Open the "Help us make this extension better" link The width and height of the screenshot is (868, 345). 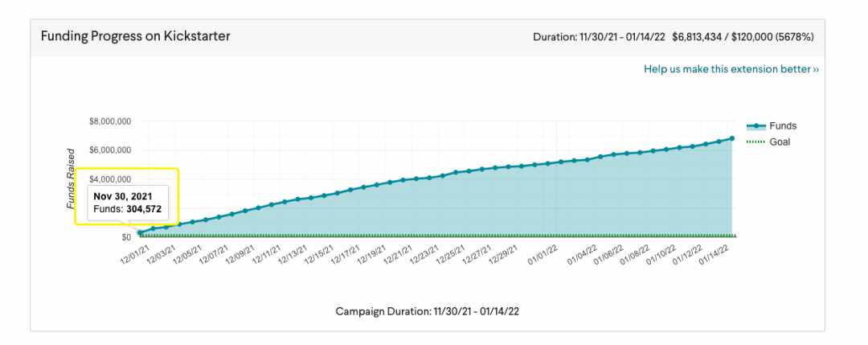pyautogui.click(x=731, y=69)
